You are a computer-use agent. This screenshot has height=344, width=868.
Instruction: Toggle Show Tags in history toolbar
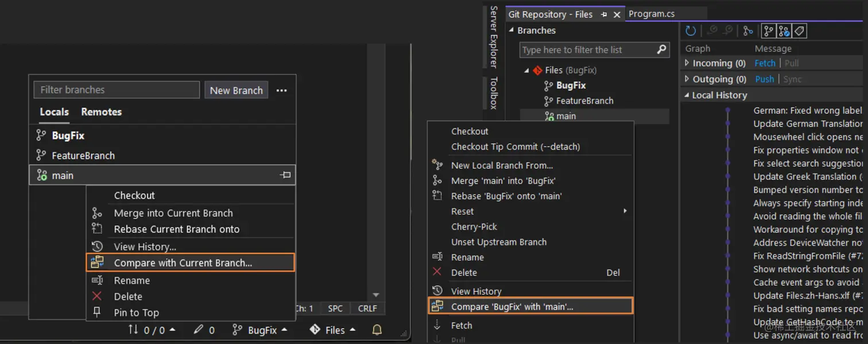tap(800, 31)
